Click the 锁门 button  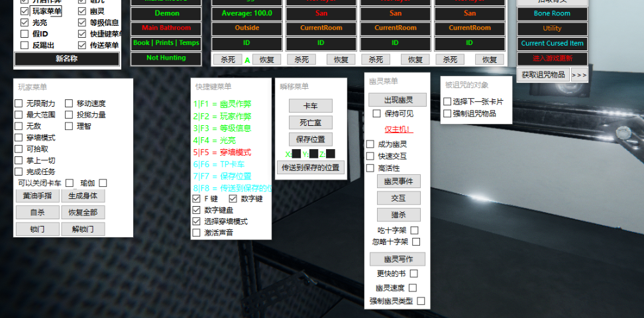click(x=37, y=229)
